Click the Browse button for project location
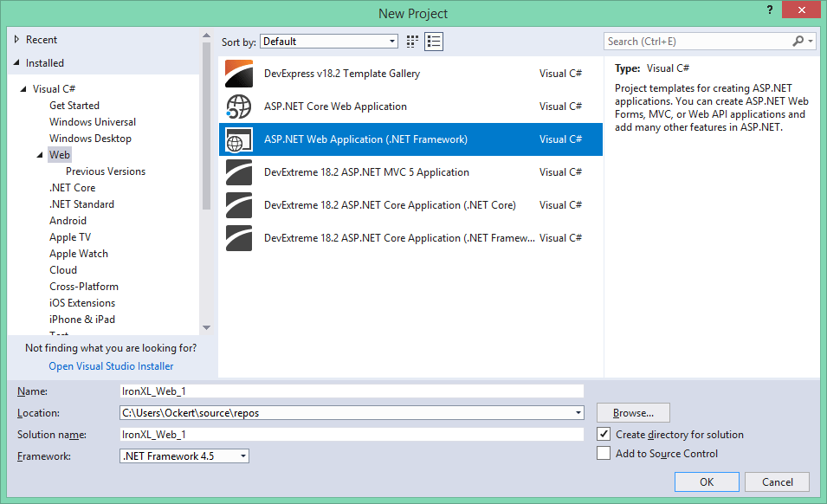The height and width of the screenshot is (504, 827). (632, 412)
